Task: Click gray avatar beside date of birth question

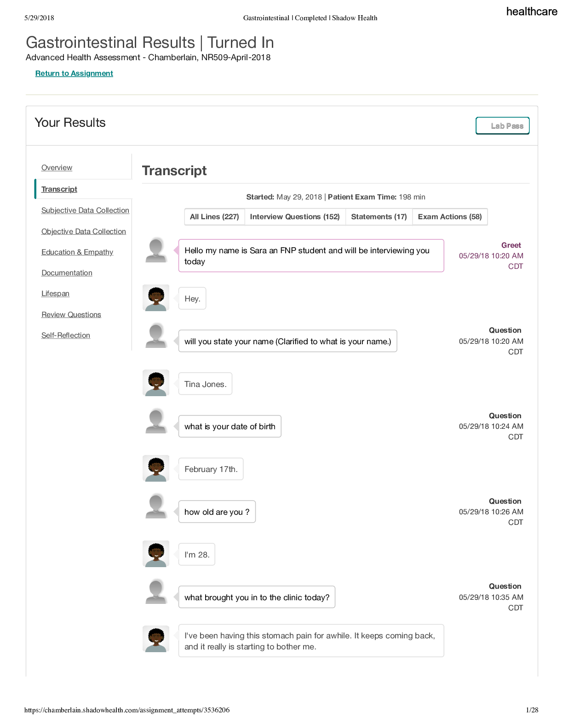Action: click(x=156, y=421)
